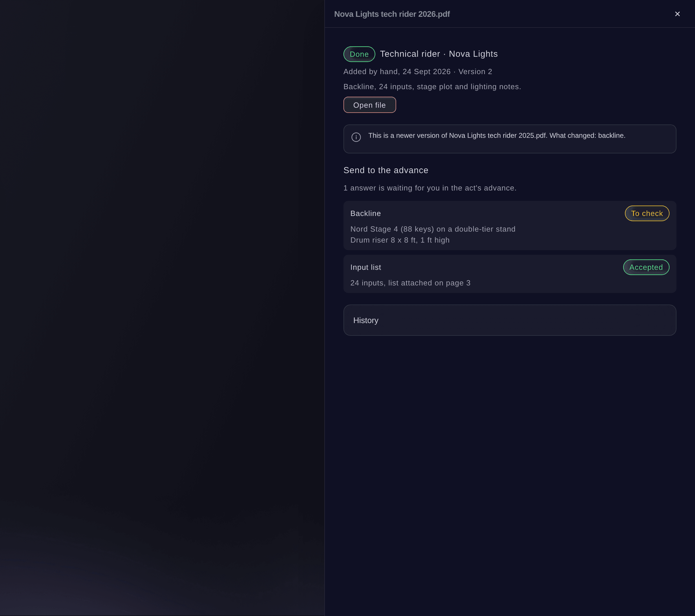Click the answer waiting message

point(430,188)
